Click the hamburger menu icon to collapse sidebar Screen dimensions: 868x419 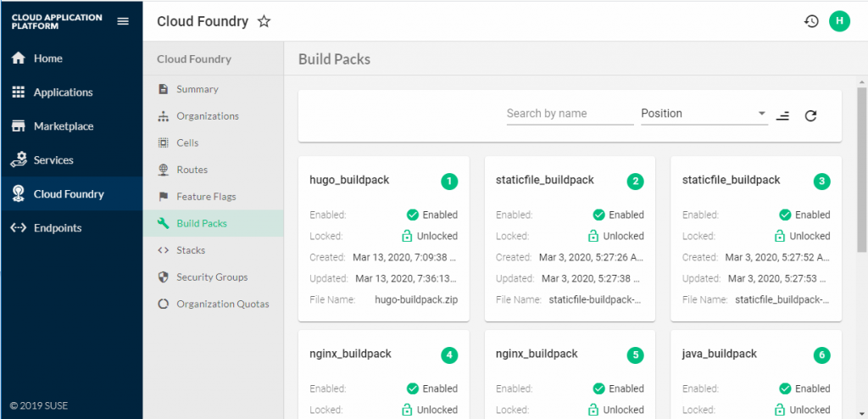pyautogui.click(x=123, y=21)
